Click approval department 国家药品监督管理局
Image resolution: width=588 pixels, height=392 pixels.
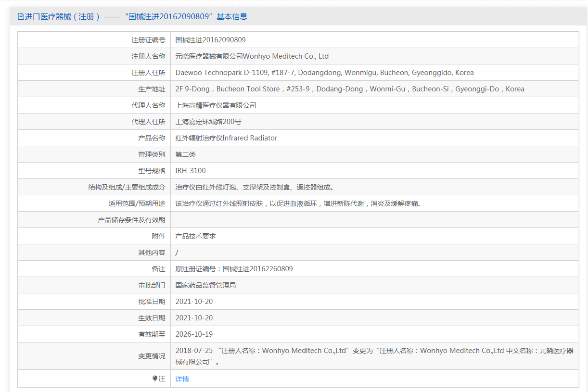(x=205, y=285)
